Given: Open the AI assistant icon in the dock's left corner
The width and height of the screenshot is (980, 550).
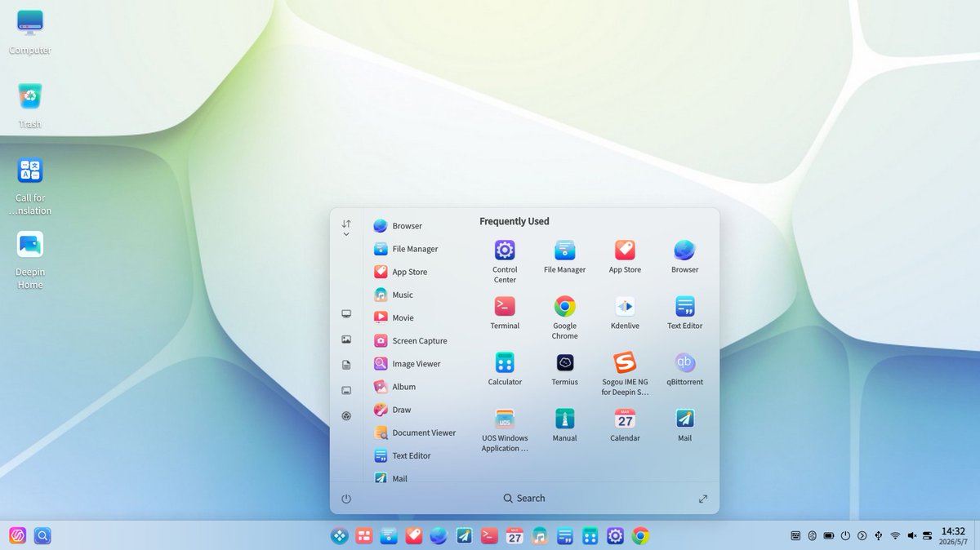Looking at the screenshot, I should (x=17, y=535).
